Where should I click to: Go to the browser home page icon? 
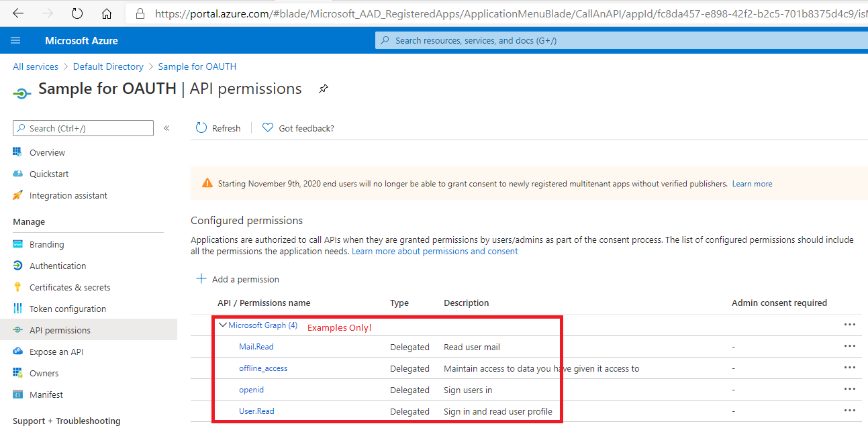pos(106,13)
